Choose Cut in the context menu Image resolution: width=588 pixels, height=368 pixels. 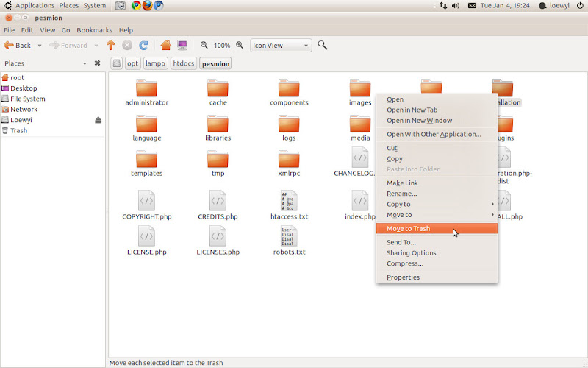437,148
